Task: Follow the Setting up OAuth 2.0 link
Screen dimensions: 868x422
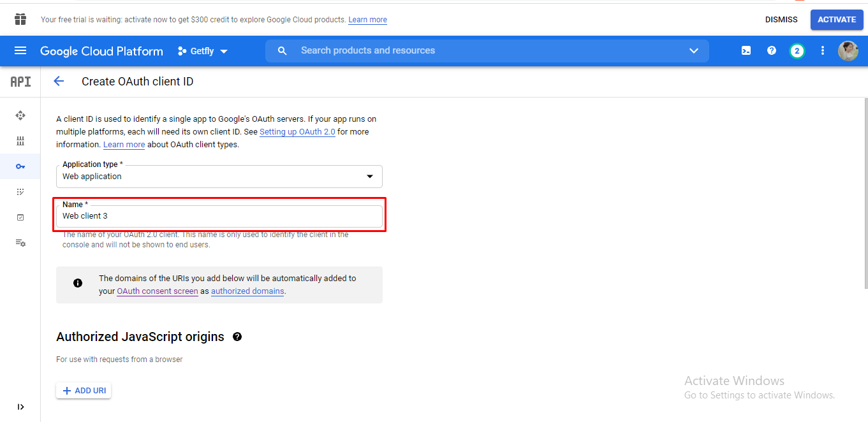Action: pos(297,132)
